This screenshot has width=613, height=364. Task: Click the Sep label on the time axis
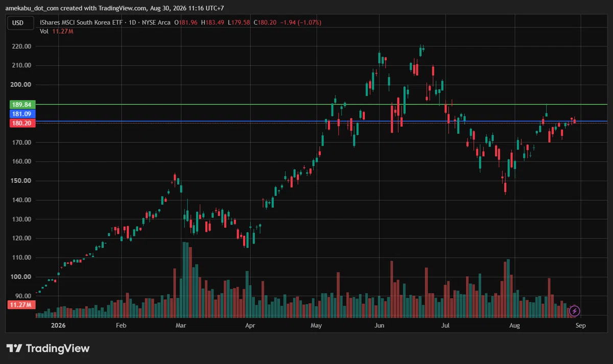(x=580, y=325)
